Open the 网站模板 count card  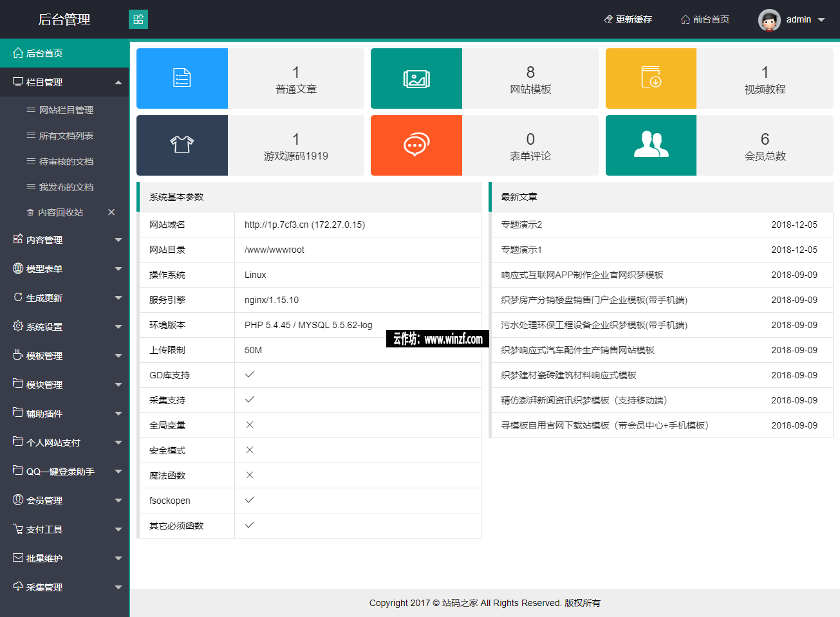click(x=530, y=78)
